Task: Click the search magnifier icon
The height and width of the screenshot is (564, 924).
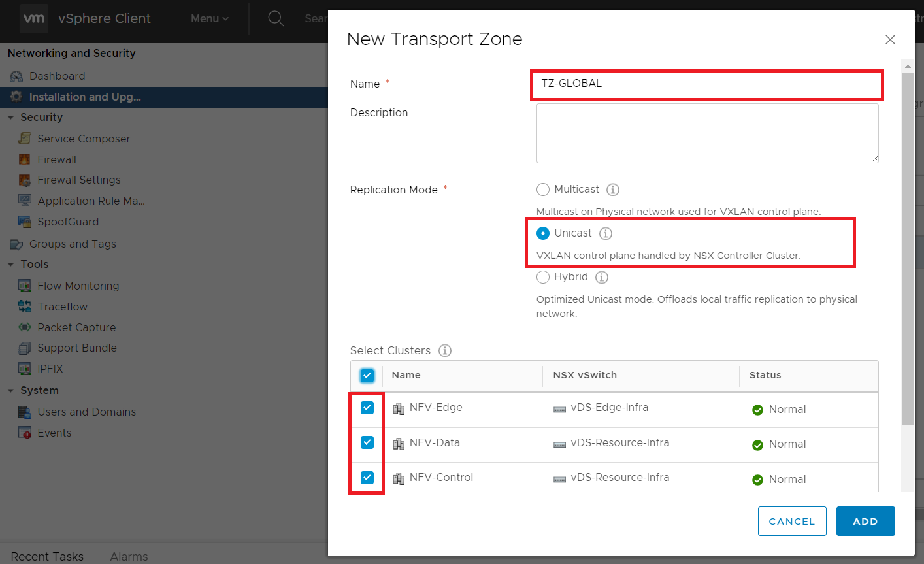Action: tap(276, 18)
